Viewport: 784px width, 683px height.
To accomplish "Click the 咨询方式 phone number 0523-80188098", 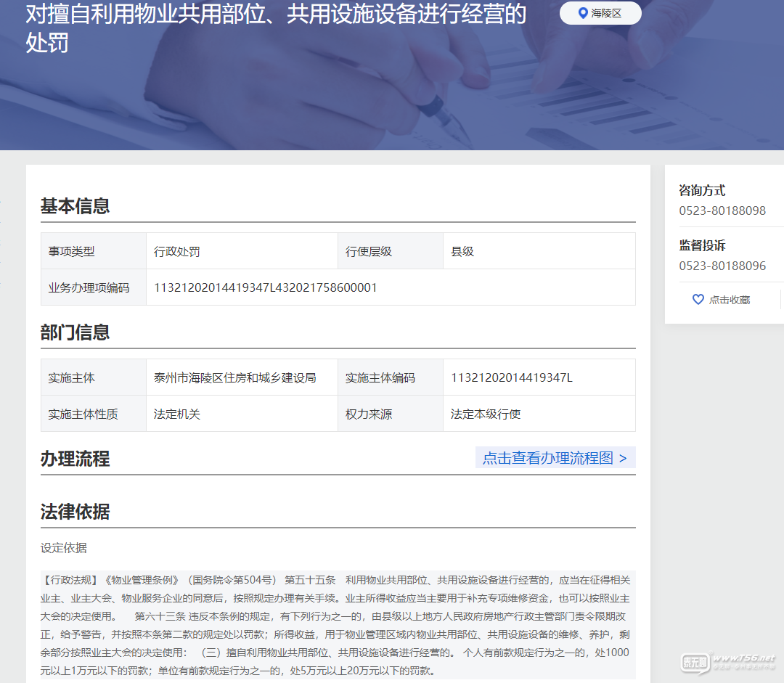I will (722, 210).
